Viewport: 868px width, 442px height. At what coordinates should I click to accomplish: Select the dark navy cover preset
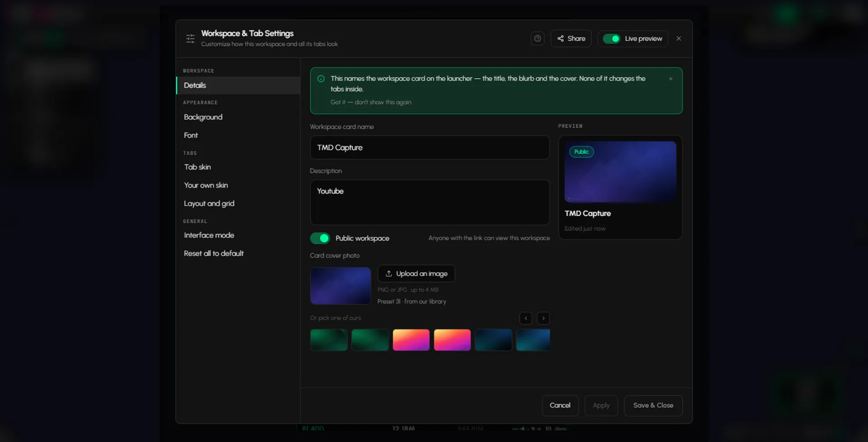(x=493, y=340)
